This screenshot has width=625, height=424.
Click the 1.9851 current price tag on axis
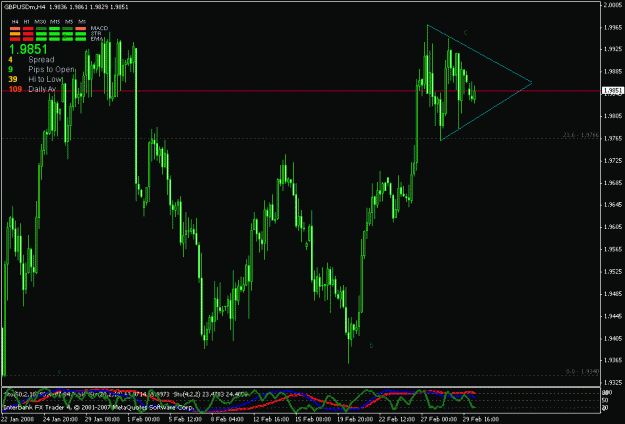tap(613, 91)
